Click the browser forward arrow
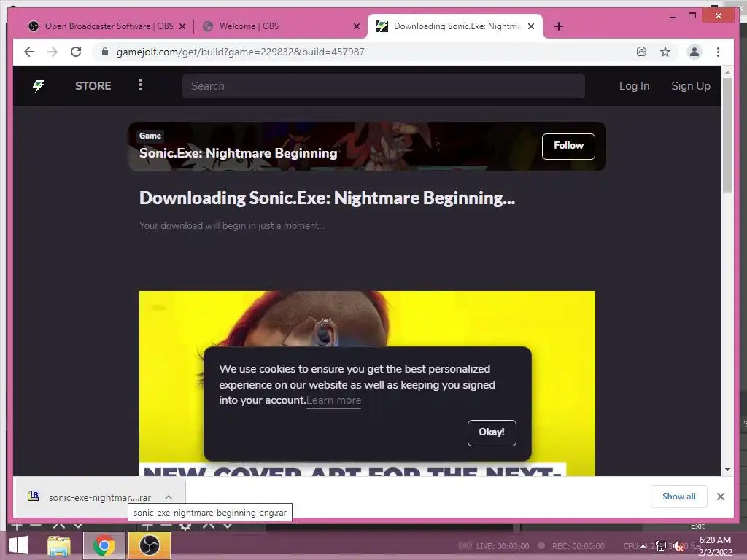 pyautogui.click(x=53, y=52)
